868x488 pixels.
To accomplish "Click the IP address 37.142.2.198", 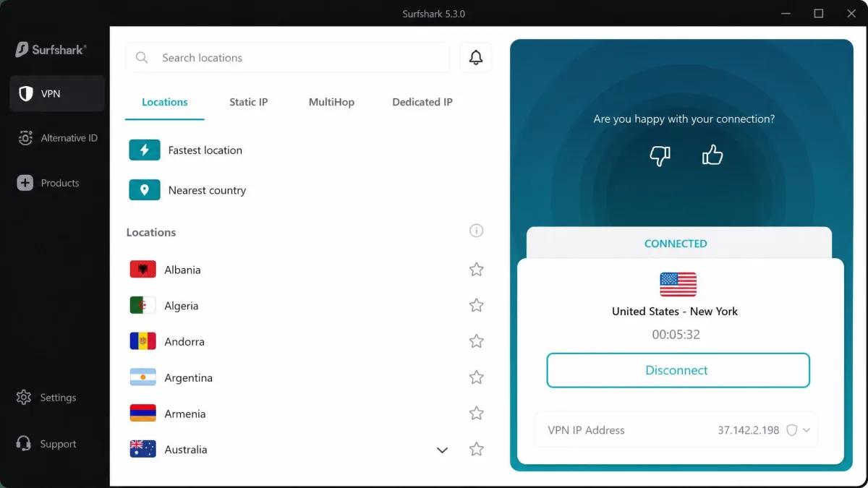I will [749, 430].
